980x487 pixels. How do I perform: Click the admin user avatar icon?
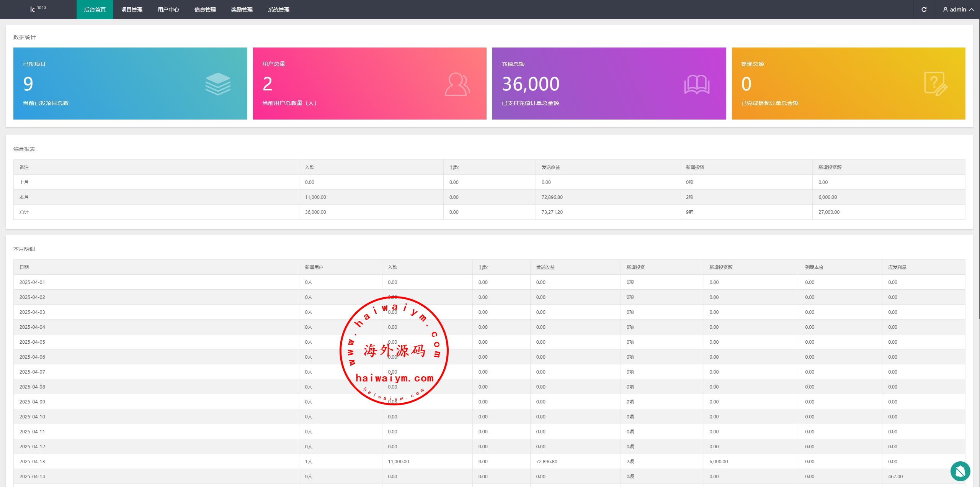point(945,10)
